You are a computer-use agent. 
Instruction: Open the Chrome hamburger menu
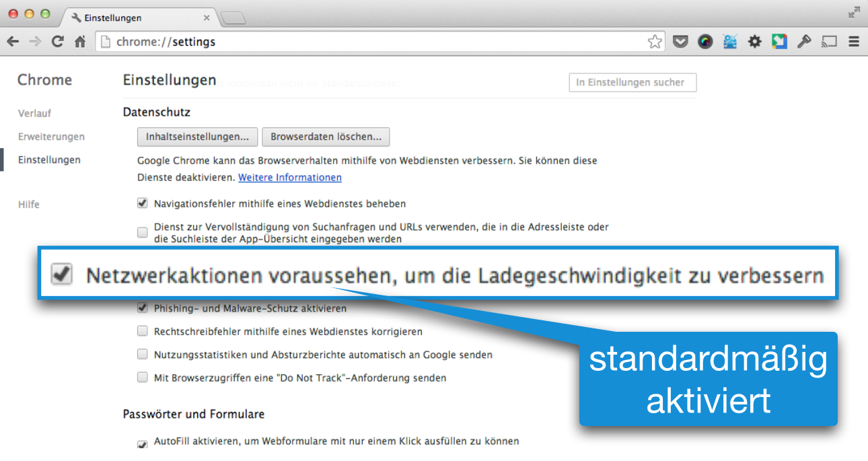(x=854, y=42)
